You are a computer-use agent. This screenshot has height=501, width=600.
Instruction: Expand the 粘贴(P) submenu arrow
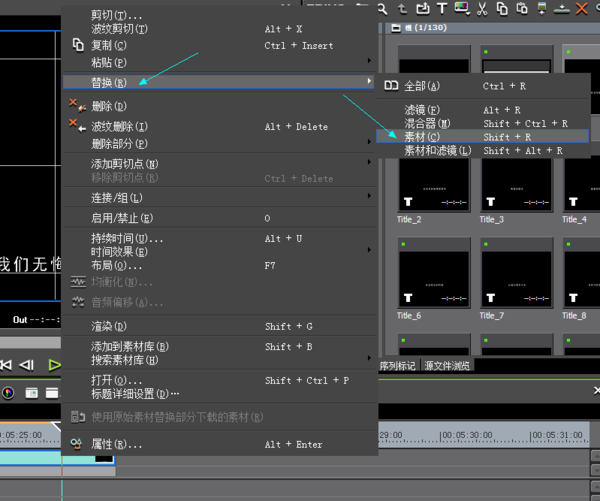[x=369, y=60]
